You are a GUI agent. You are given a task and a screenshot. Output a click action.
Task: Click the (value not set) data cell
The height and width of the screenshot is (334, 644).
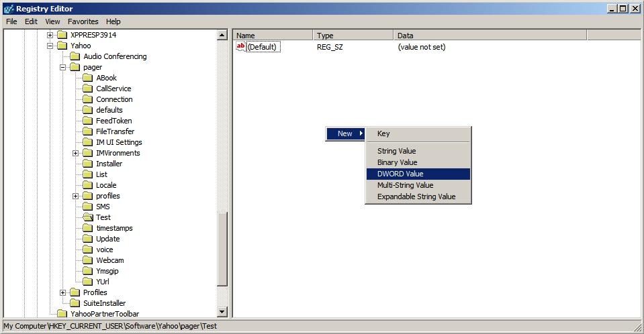pyautogui.click(x=422, y=47)
